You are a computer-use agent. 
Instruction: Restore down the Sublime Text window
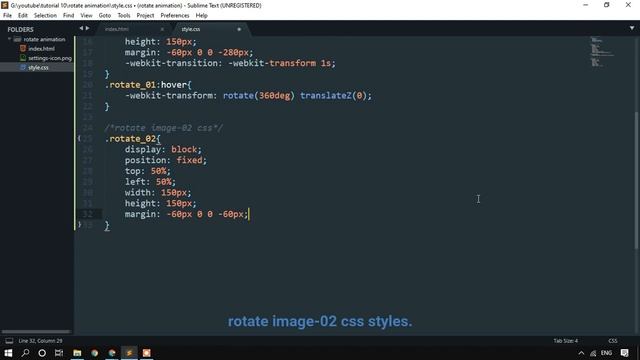607,5
